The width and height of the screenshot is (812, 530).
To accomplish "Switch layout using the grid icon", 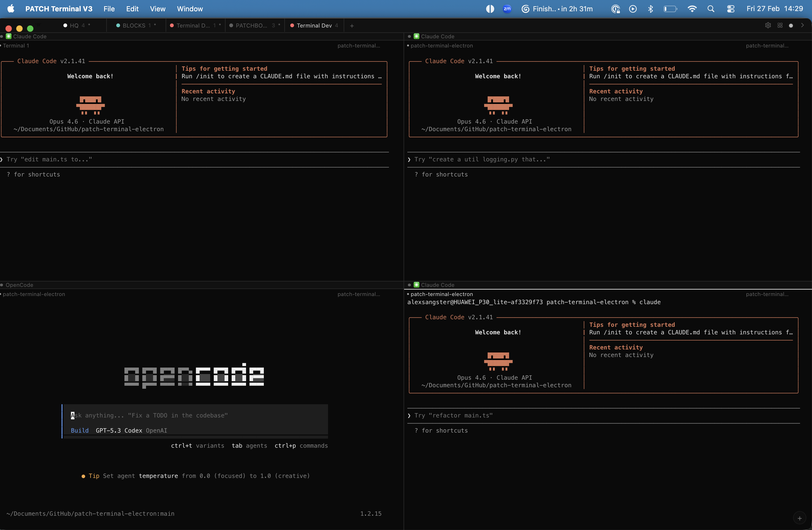I will pyautogui.click(x=780, y=25).
